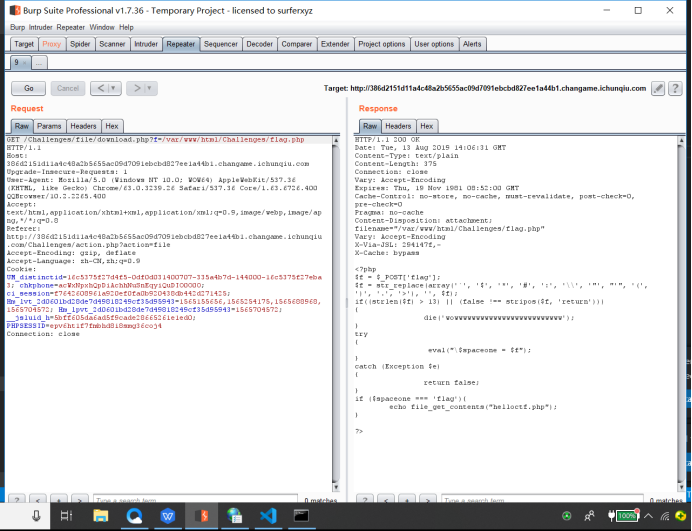Click the request pane vertical scrollbar

point(335,313)
